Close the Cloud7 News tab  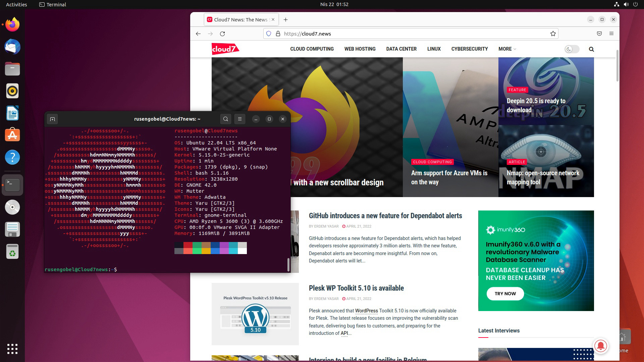point(273,19)
